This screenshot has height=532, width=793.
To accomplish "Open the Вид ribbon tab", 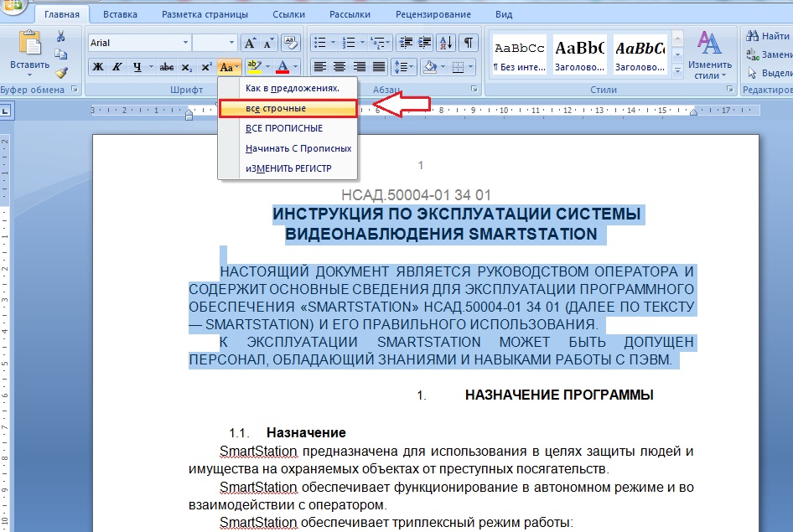I will 504,14.
